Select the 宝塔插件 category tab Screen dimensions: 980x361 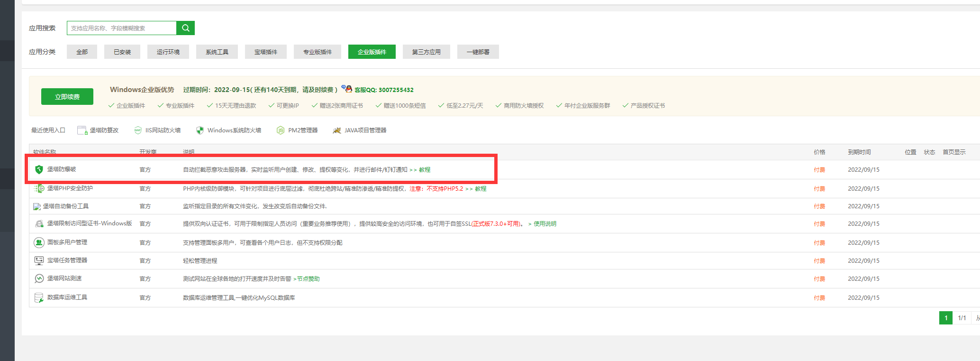click(266, 52)
